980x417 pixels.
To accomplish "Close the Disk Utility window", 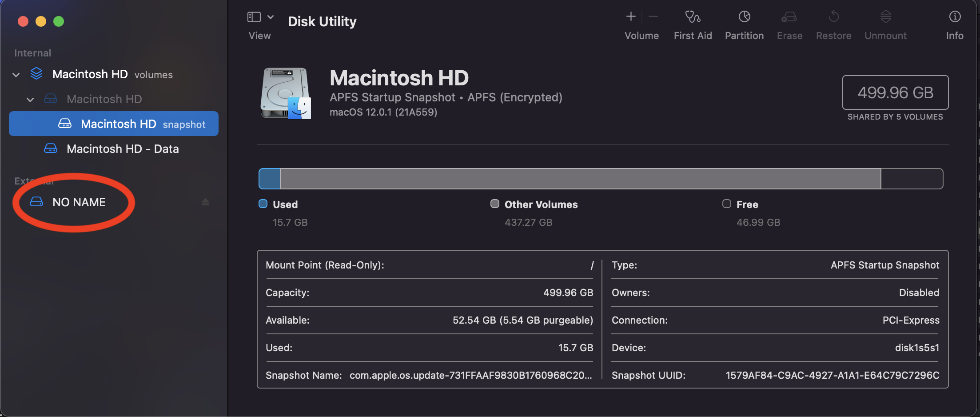I will (x=23, y=21).
